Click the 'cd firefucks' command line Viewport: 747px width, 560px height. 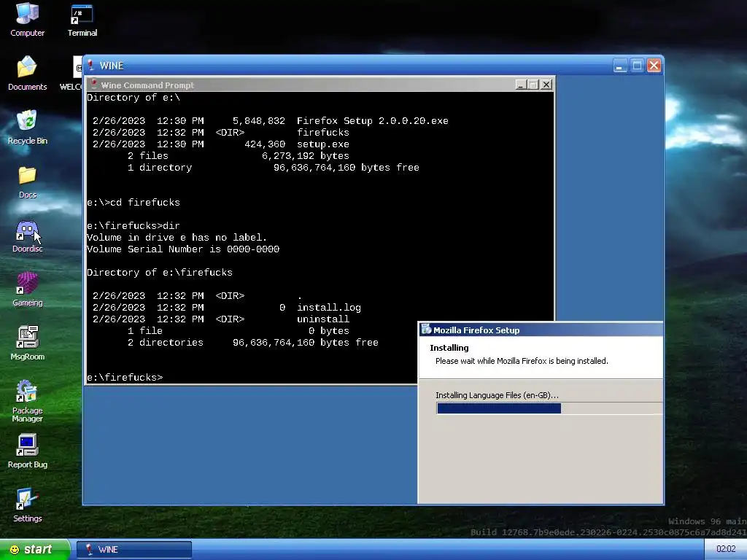click(x=133, y=203)
